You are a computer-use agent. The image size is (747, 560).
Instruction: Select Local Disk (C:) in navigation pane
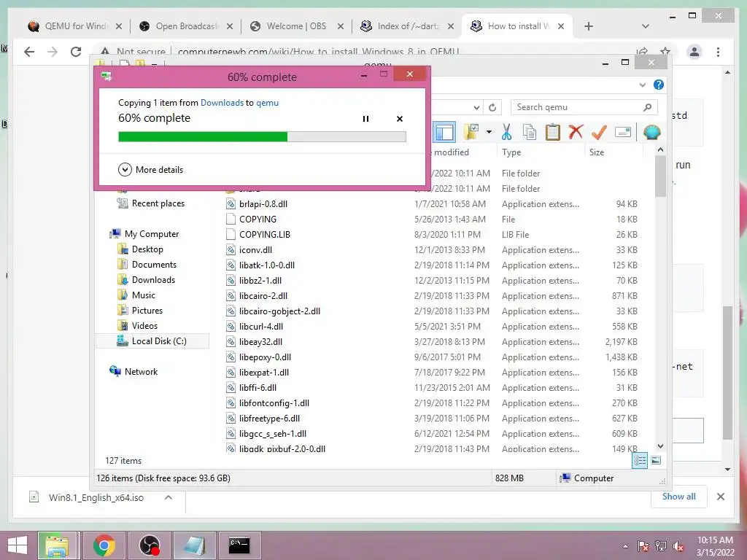[152, 341]
